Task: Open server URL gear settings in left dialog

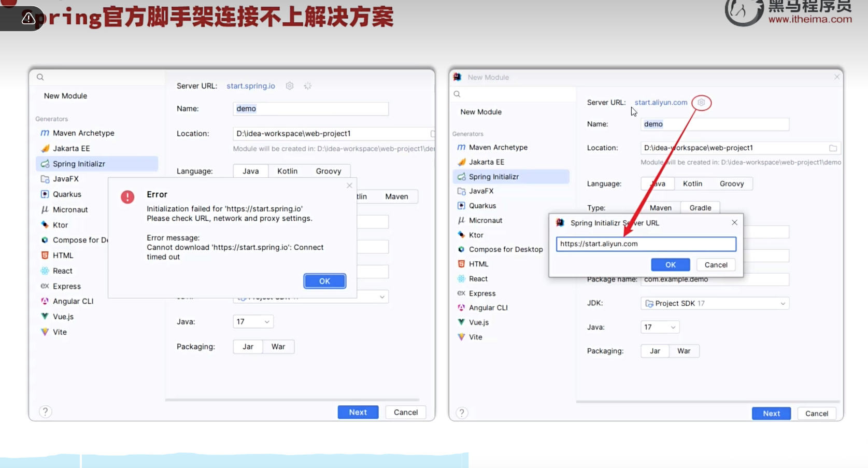Action: [290, 86]
